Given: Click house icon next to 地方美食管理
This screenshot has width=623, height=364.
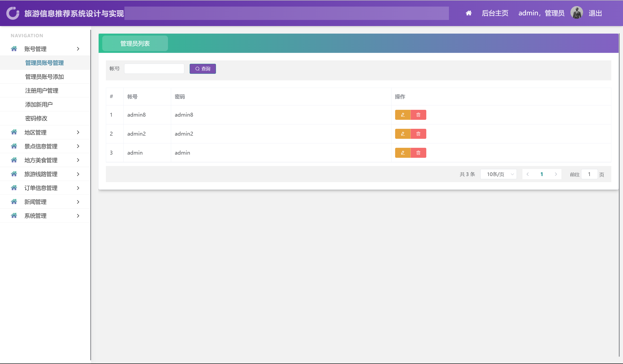Looking at the screenshot, I should pos(14,160).
